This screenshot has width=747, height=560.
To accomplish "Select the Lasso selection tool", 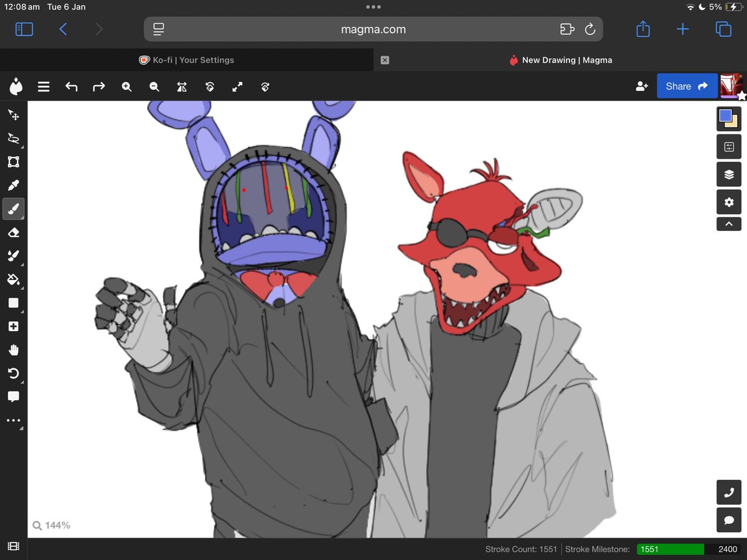I will [13, 139].
